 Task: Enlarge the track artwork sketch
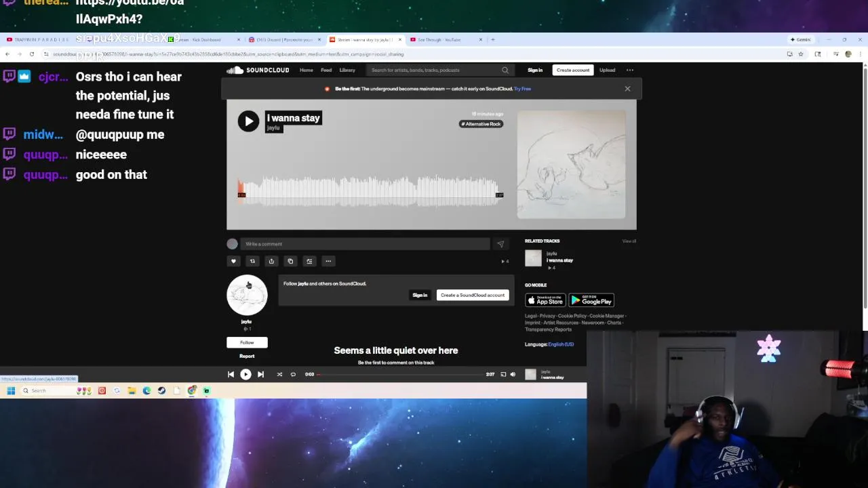point(571,165)
